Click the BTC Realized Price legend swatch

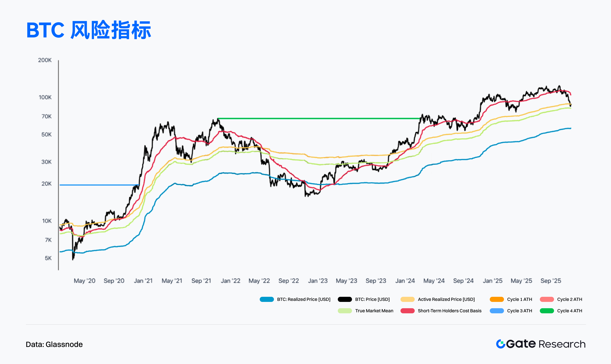pos(267,299)
